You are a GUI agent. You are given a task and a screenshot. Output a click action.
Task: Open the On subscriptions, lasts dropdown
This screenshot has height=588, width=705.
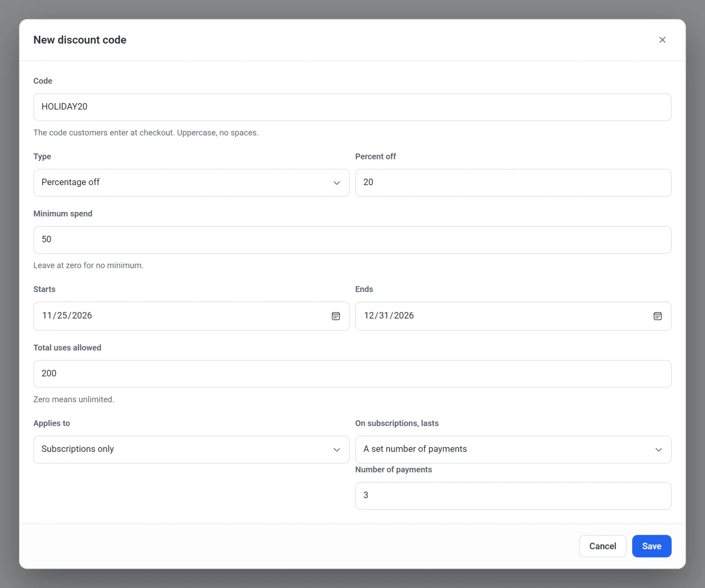513,449
